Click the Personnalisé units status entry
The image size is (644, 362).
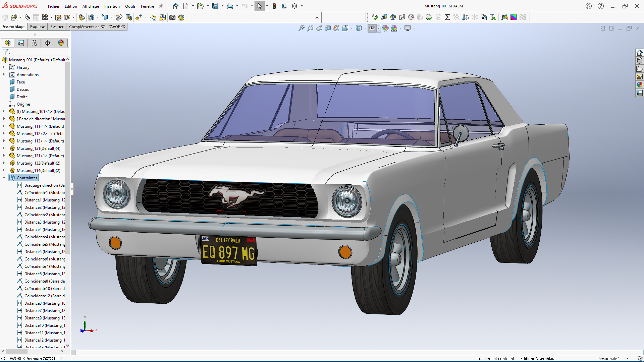click(608, 358)
